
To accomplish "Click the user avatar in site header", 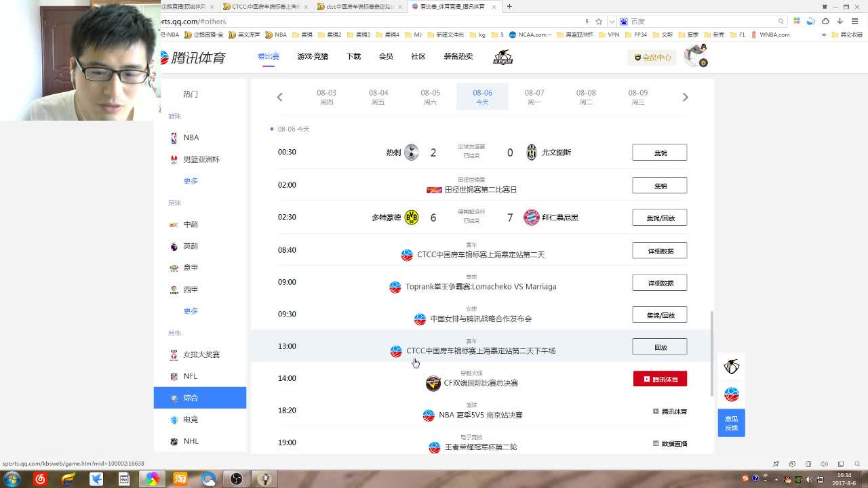I will coord(695,56).
